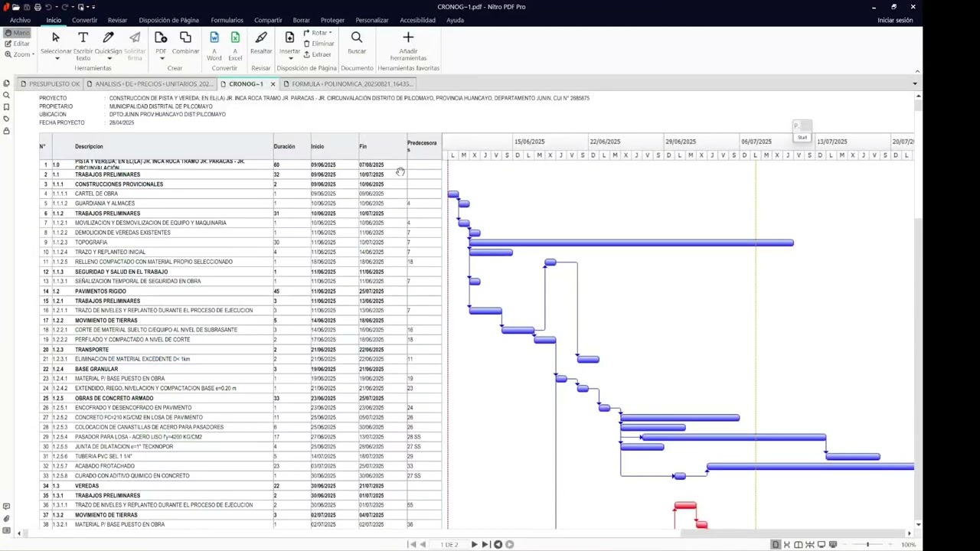Switch to the Formularios tab
Viewport: 980px width, 551px height.
pyautogui.click(x=227, y=20)
